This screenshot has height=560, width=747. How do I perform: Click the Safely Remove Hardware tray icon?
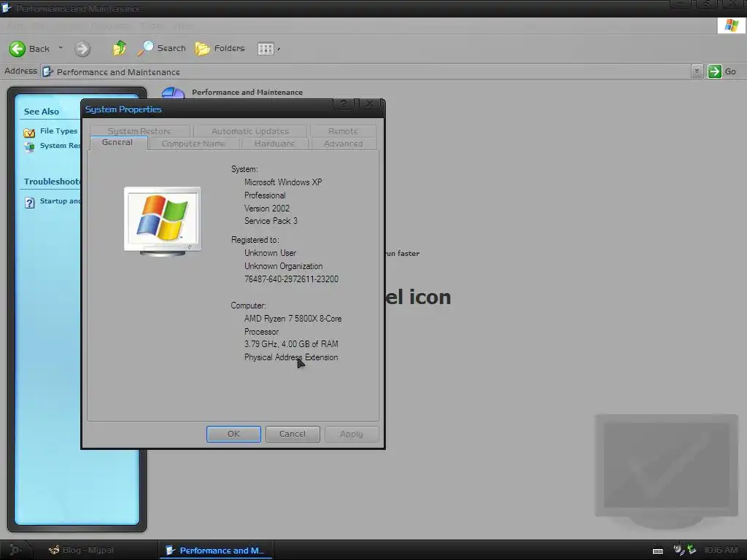pyautogui.click(x=692, y=550)
